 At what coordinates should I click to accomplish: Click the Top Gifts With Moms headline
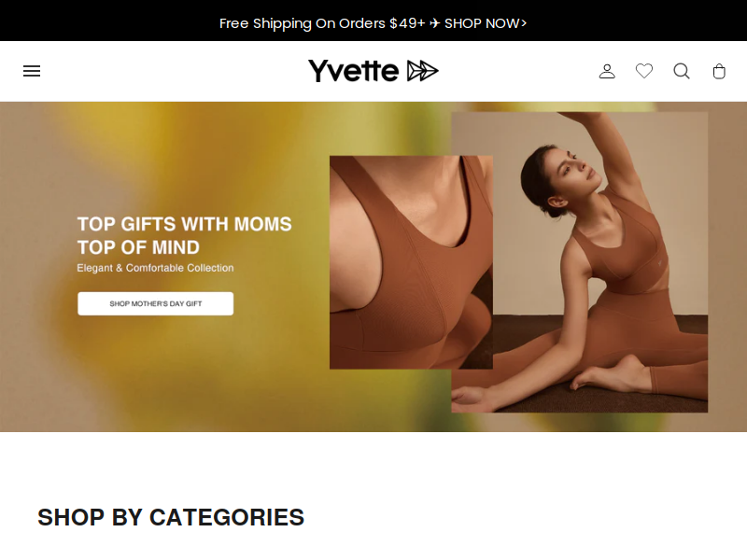click(x=184, y=224)
